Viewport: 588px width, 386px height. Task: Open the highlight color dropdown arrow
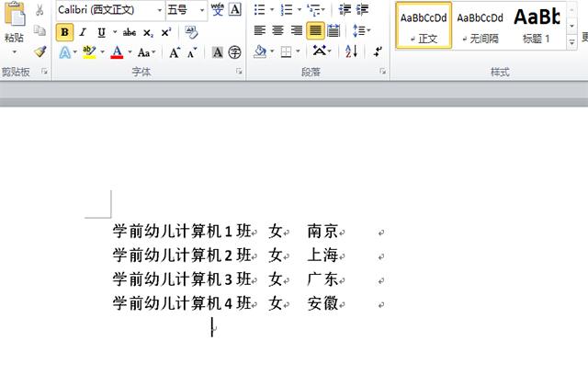tap(102, 52)
